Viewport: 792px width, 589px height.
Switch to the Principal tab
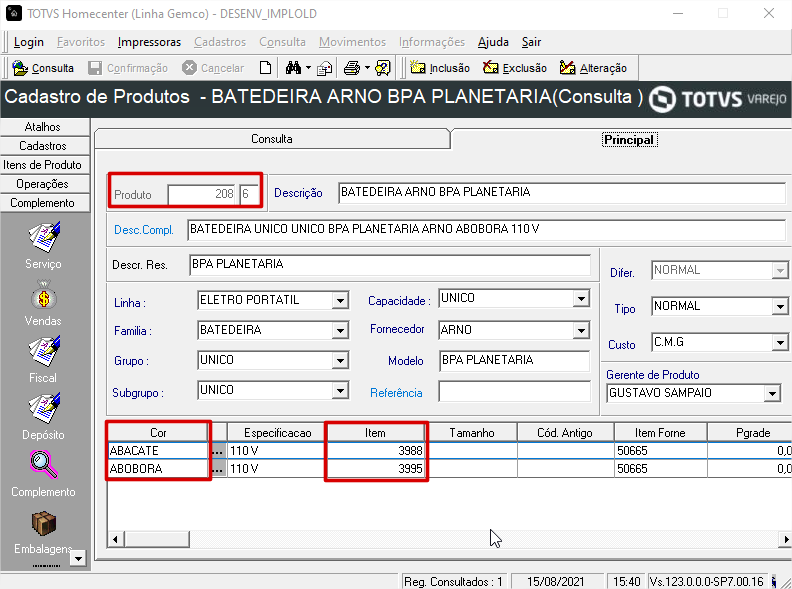pyautogui.click(x=629, y=139)
